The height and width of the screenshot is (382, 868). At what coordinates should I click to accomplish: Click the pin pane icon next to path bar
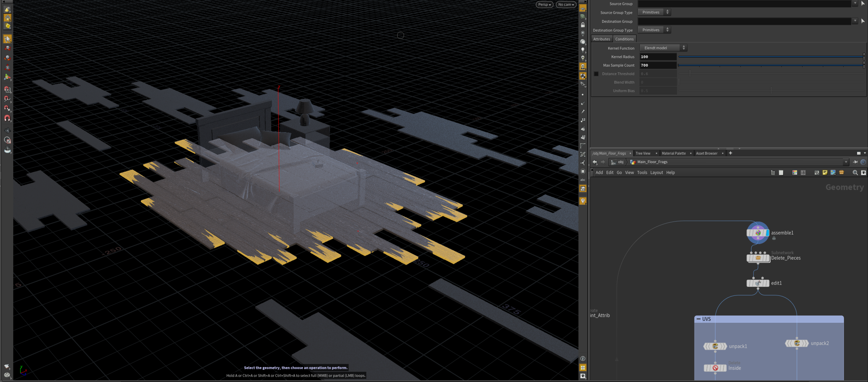click(x=855, y=162)
